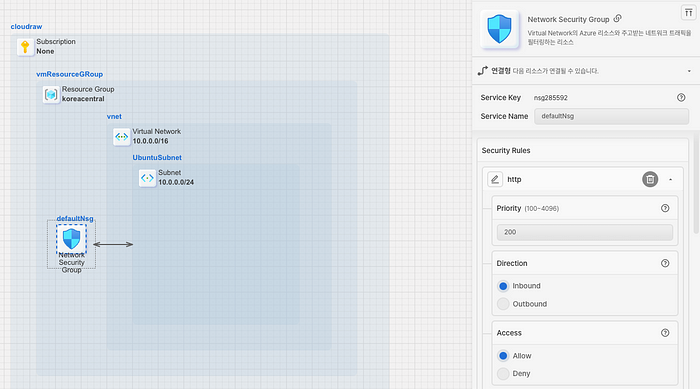Click the Subscription None text
This screenshot has width=700, height=389.
pyautogui.click(x=45, y=51)
